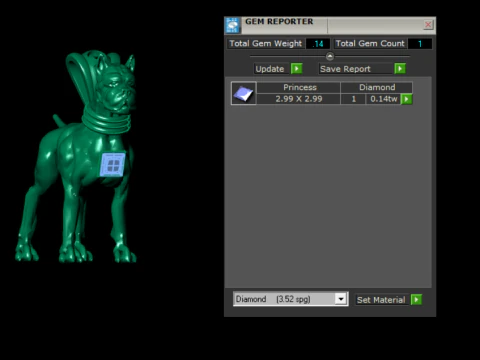Select the 2.99 X 2.99 size cell
The height and width of the screenshot is (360, 480).
tap(299, 99)
